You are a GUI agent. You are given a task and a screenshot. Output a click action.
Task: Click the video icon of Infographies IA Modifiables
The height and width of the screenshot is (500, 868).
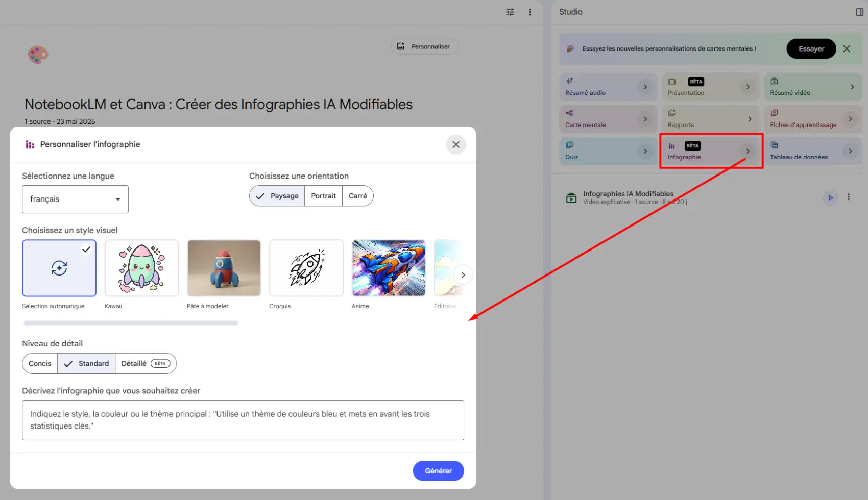tap(571, 198)
